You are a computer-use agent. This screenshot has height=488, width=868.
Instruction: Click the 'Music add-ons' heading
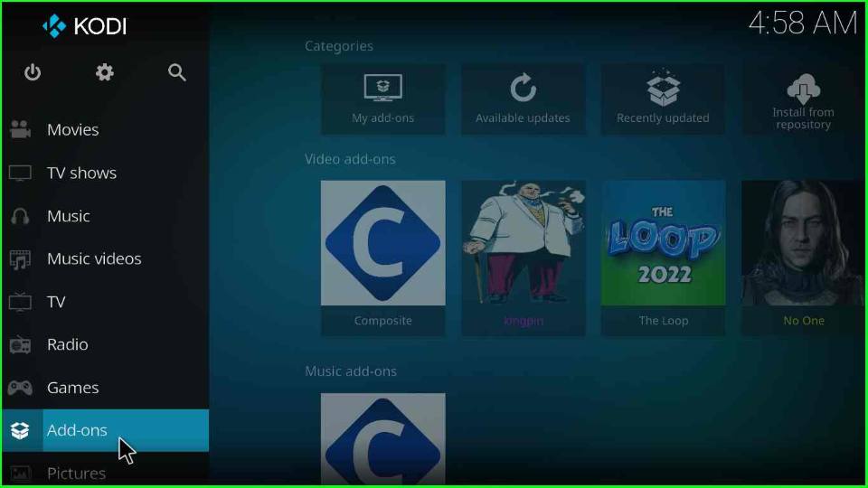tap(351, 371)
